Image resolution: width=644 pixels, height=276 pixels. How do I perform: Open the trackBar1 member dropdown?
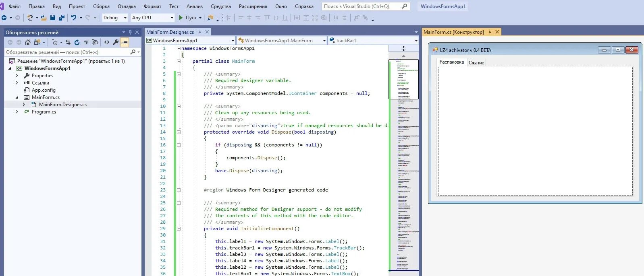[x=416, y=41]
